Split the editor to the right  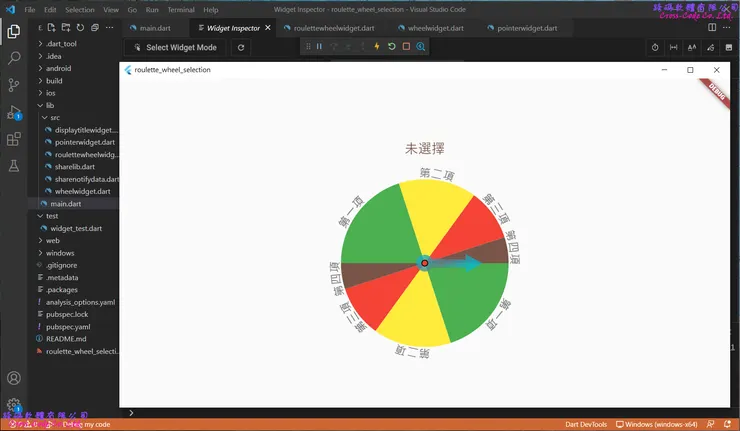(x=712, y=27)
